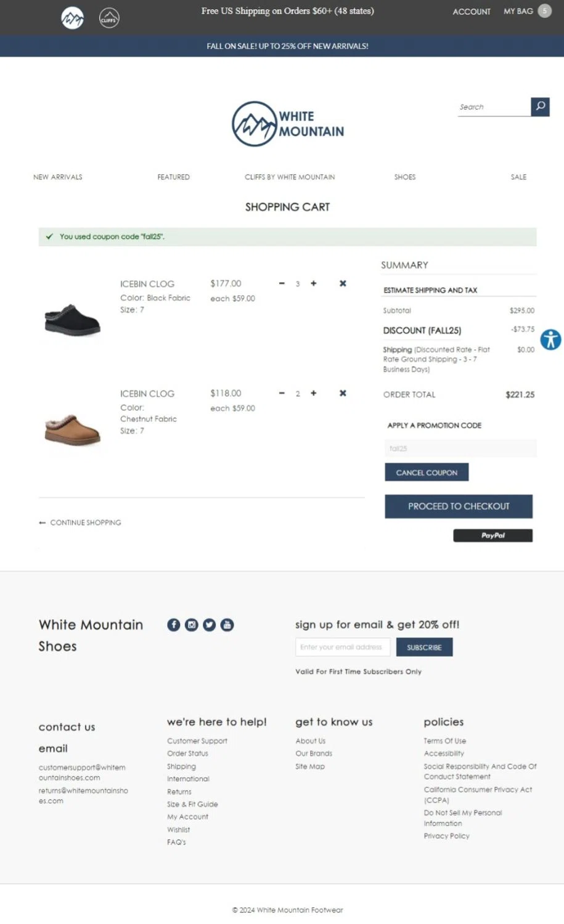Open the Shoes menu
Screen dimensions: 564x924
click(x=405, y=177)
